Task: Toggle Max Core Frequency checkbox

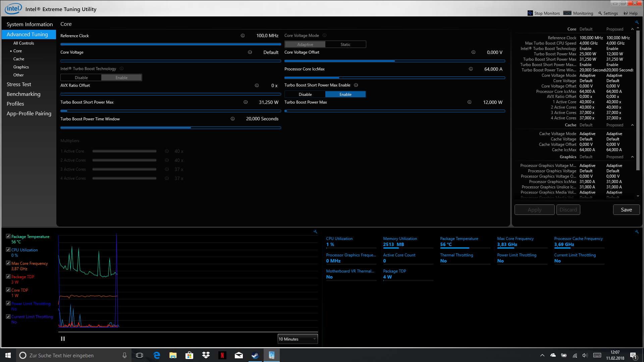Action: 8,263
